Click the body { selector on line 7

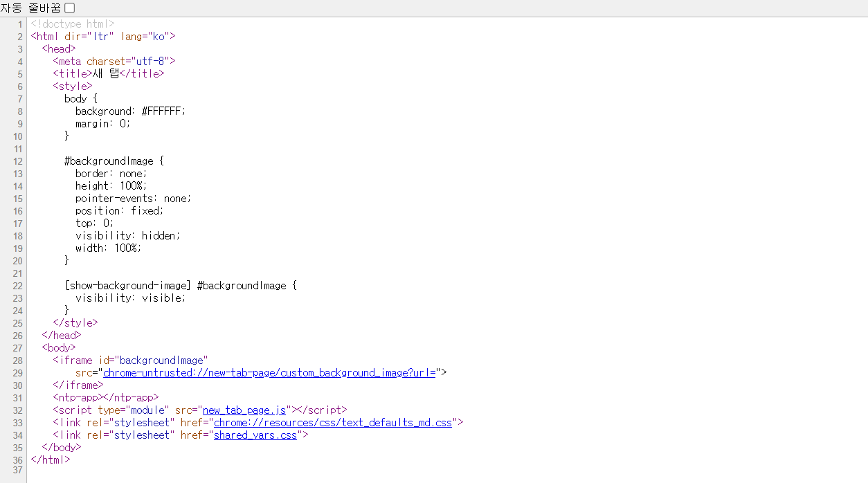pyautogui.click(x=81, y=98)
